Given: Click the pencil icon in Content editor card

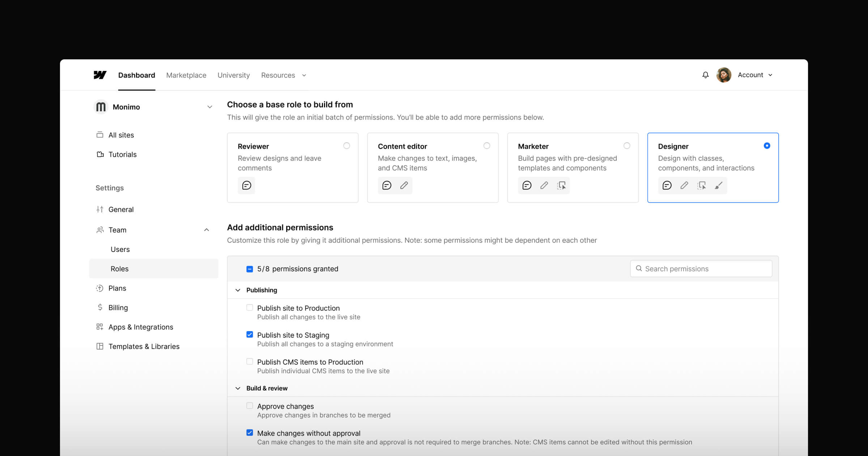Looking at the screenshot, I should [x=404, y=185].
